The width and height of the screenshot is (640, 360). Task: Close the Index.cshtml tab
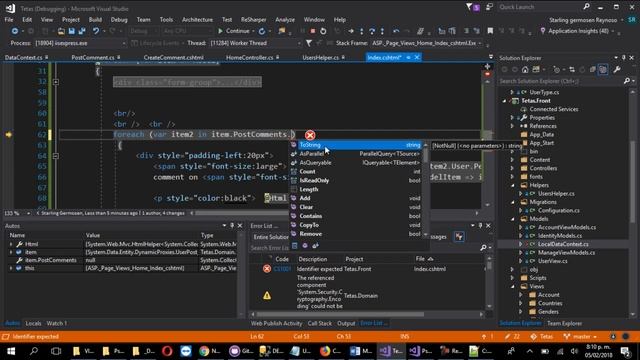point(417,58)
